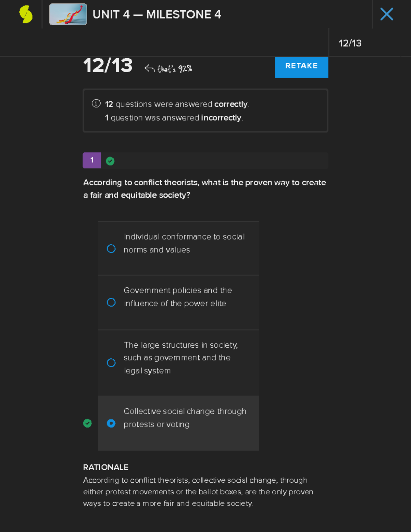Click the close X icon in the header
Screen dimensions: 411x532
coord(386,14)
